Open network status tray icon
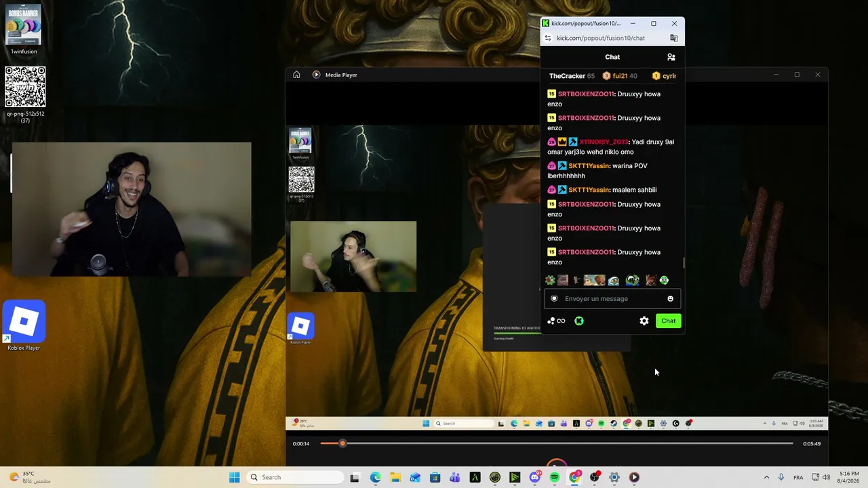Viewport: 868px width, 488px height. pyautogui.click(x=815, y=477)
